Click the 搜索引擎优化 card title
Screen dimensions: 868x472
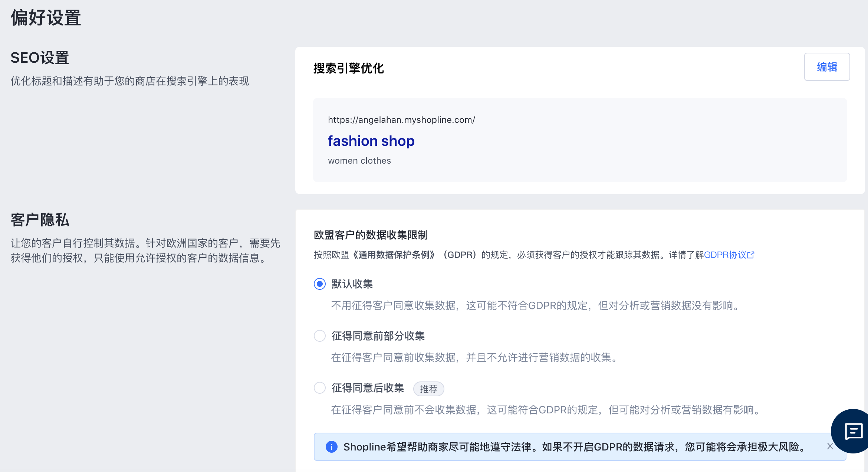point(348,68)
